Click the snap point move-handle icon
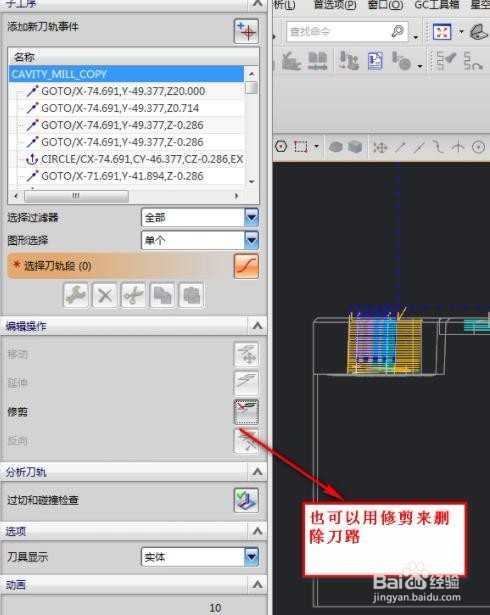 click(380, 147)
